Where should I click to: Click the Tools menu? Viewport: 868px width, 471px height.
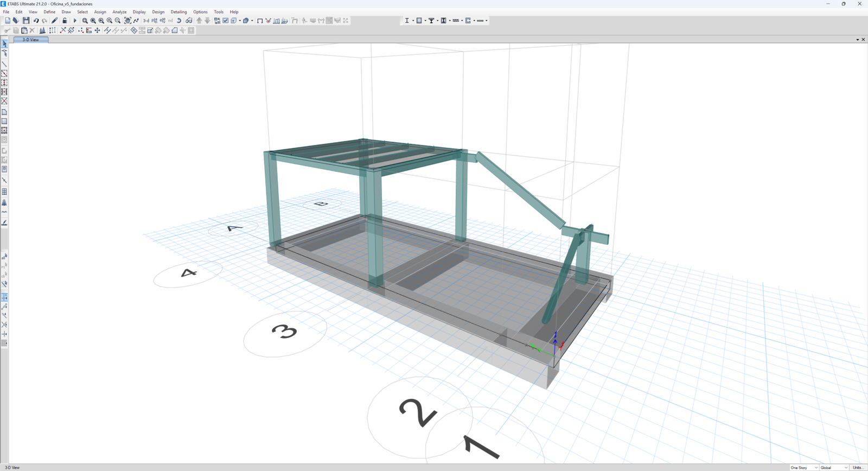click(219, 12)
